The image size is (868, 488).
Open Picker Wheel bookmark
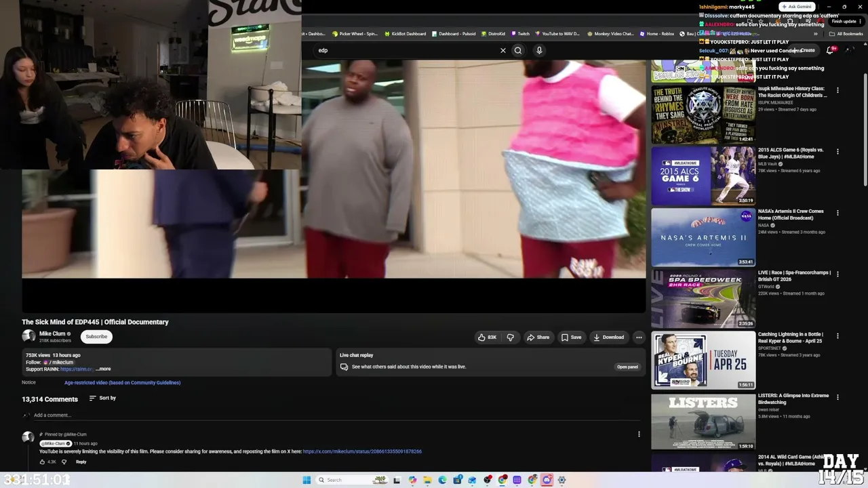point(354,33)
